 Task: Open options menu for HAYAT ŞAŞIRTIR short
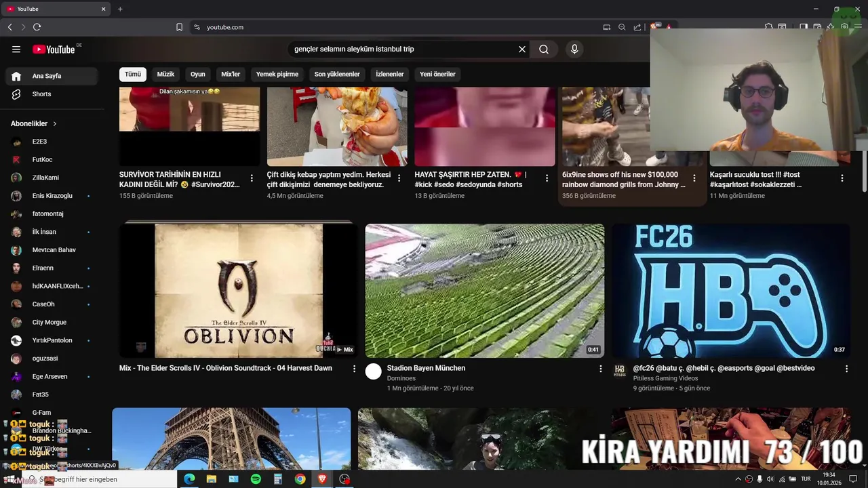[x=547, y=178]
